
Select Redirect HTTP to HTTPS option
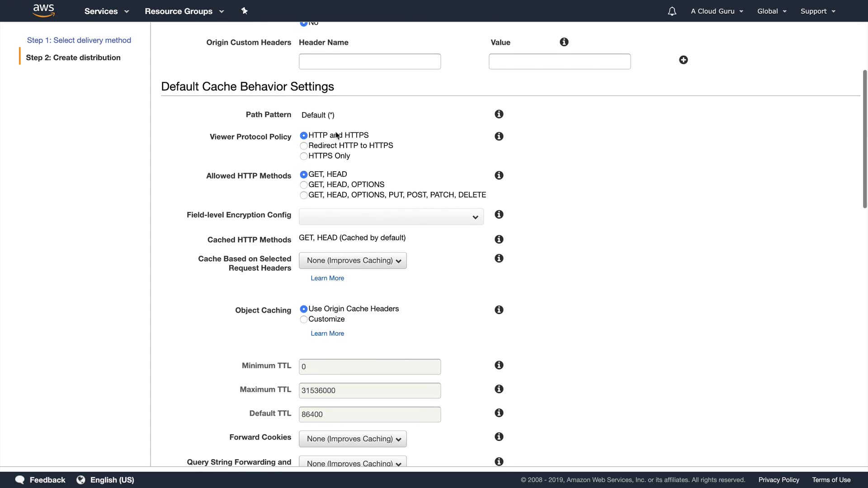(x=304, y=146)
